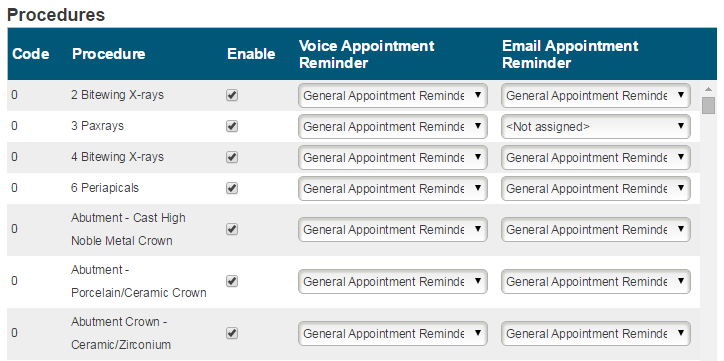Toggle Enable checkbox for 3 Paxrays
Image resolution: width=724 pixels, height=361 pixels.
tap(232, 126)
